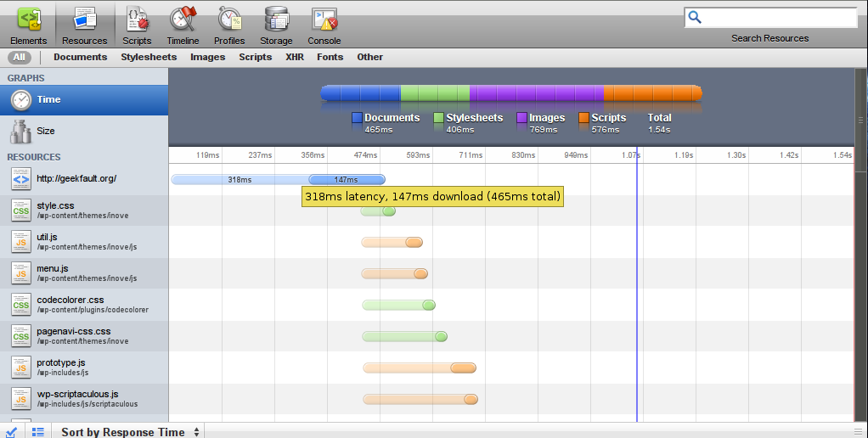Toggle small resource rows list icon
The height and width of the screenshot is (438, 868).
[38, 431]
